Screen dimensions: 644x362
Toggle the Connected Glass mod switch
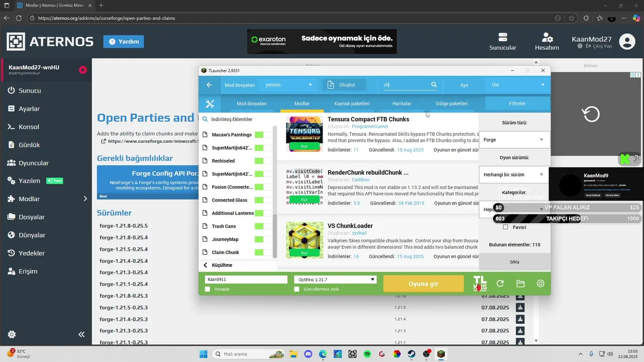(x=263, y=200)
